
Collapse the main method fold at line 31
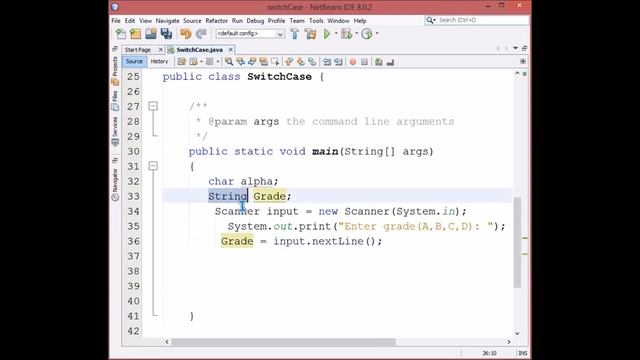pos(153,166)
